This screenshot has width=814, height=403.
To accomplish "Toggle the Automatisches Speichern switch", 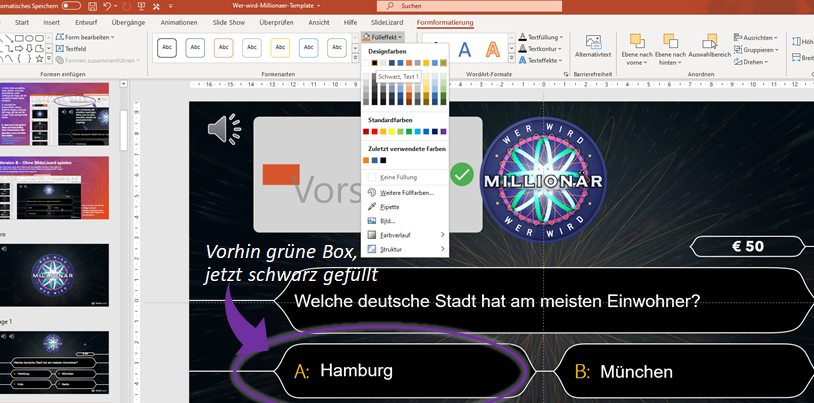I will point(71,6).
